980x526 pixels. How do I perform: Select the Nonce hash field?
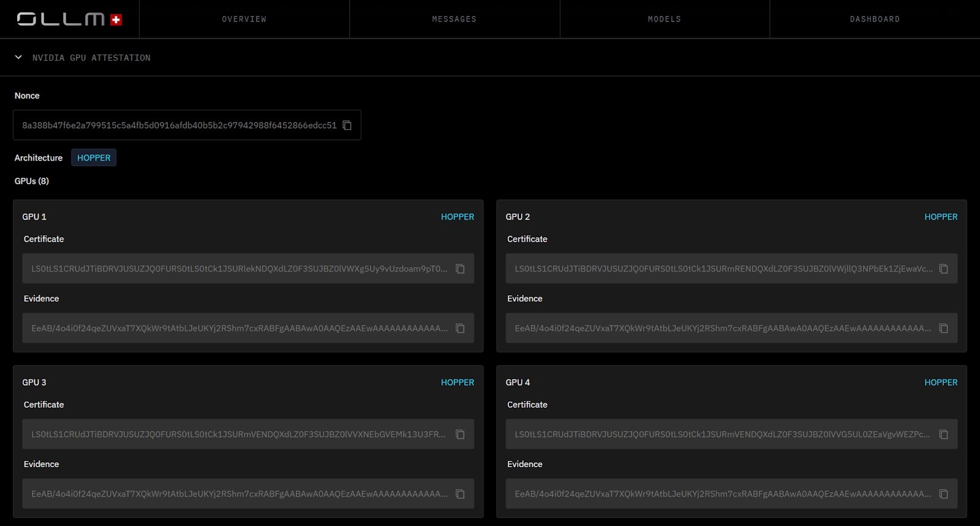pos(187,125)
